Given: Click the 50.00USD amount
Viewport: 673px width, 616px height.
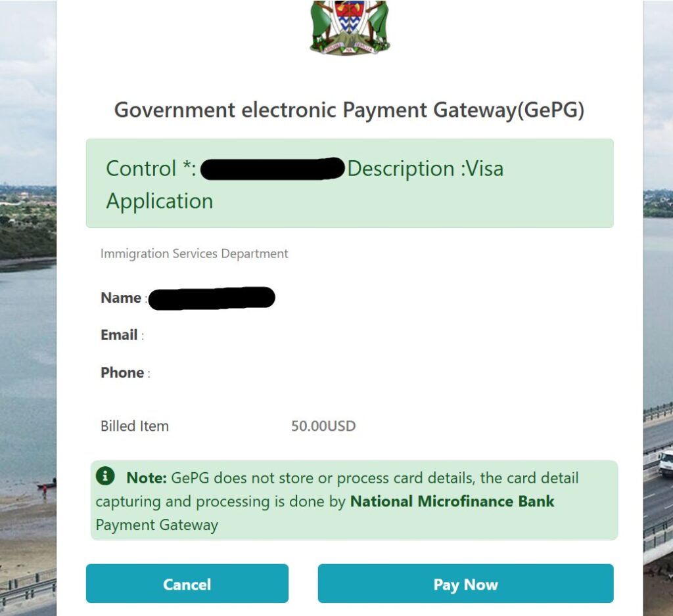Looking at the screenshot, I should pos(323,426).
